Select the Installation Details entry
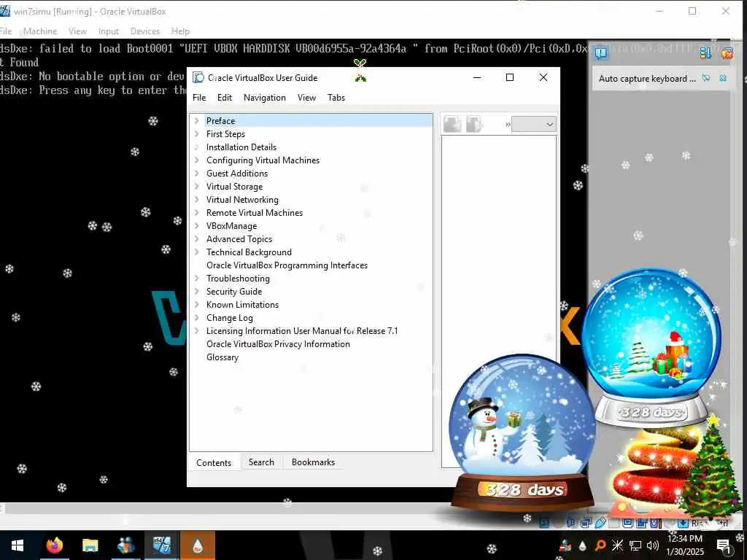The height and width of the screenshot is (560, 747). [241, 147]
